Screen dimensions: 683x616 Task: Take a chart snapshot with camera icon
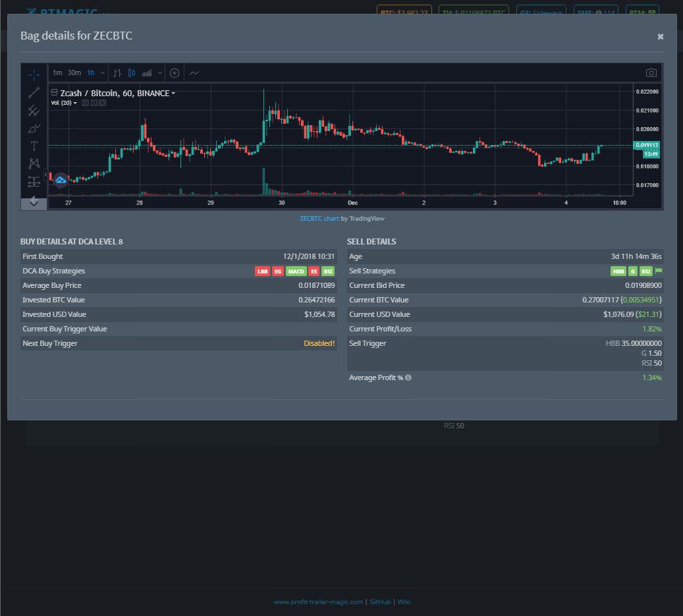coord(651,72)
